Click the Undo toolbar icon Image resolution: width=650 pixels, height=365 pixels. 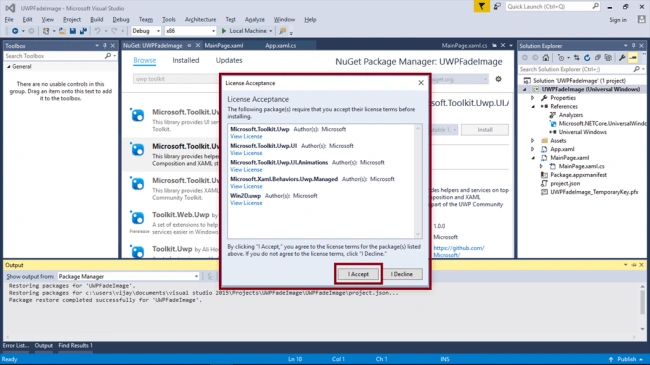pyautogui.click(x=97, y=31)
